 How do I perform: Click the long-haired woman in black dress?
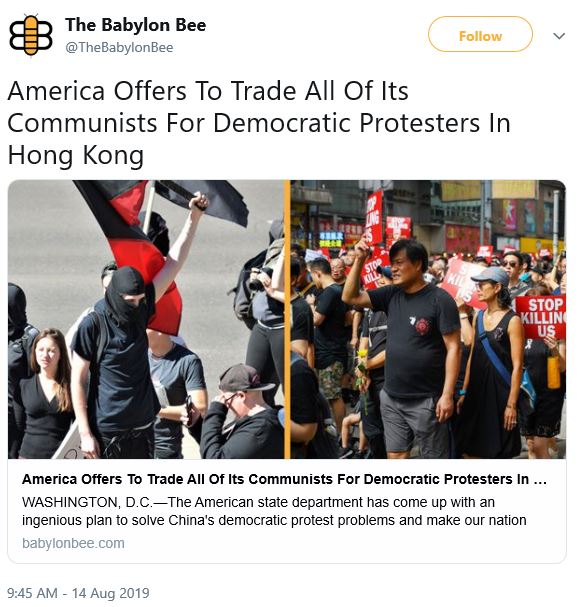tap(46, 393)
